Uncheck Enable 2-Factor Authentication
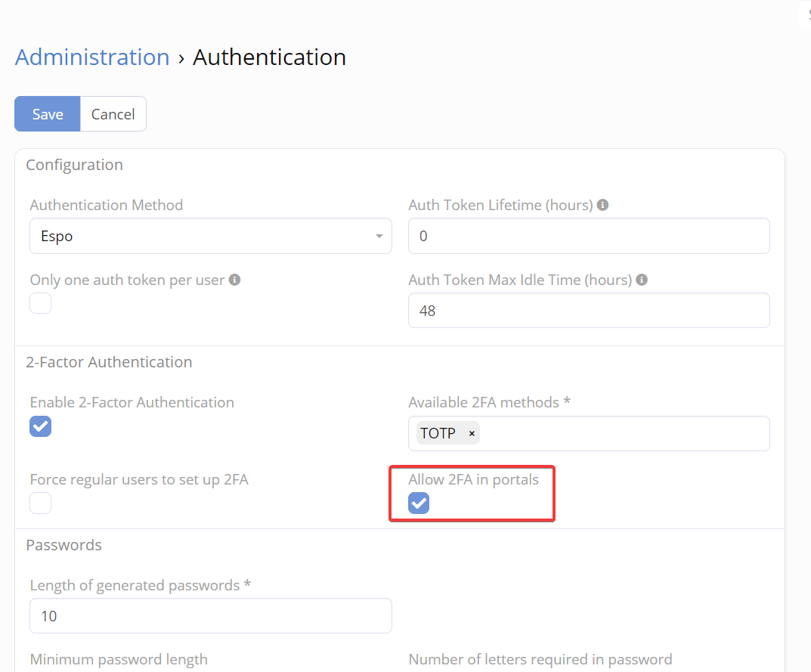811x672 pixels. [41, 426]
